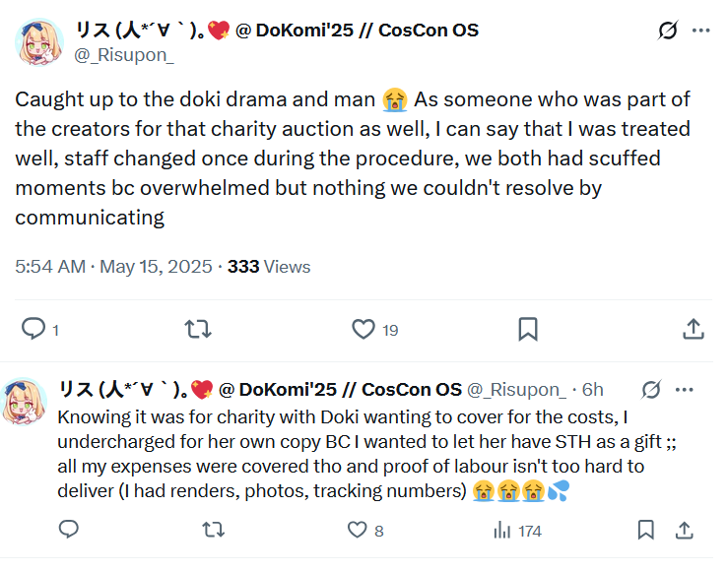Image resolution: width=728 pixels, height=572 pixels.
Task: Like the main tweet with 19 likes
Action: pyautogui.click(x=364, y=329)
